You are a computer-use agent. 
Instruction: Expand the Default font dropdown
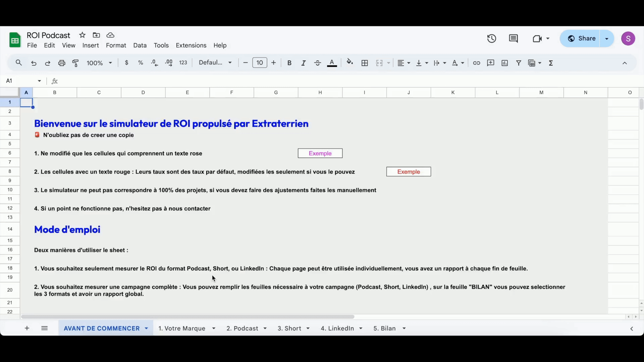click(x=215, y=63)
